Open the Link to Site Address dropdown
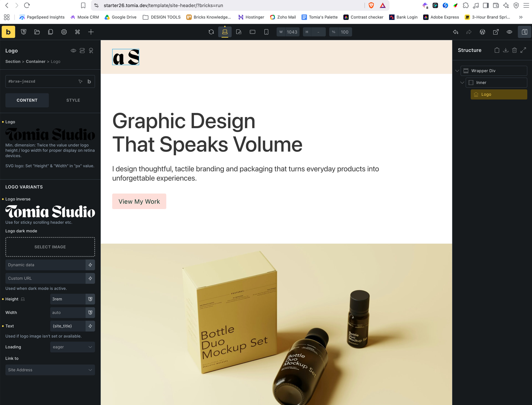The image size is (532, 405). [50, 370]
